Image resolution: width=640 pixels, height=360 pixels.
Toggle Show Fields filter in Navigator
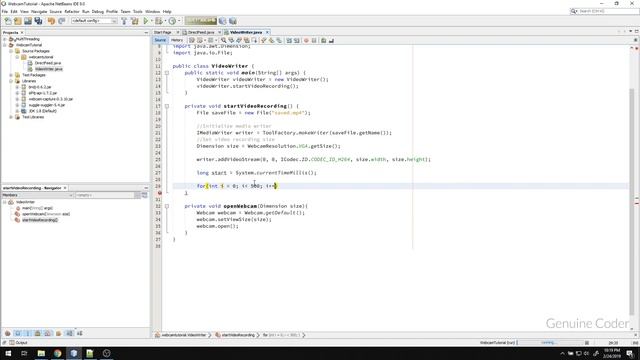pos(18,333)
